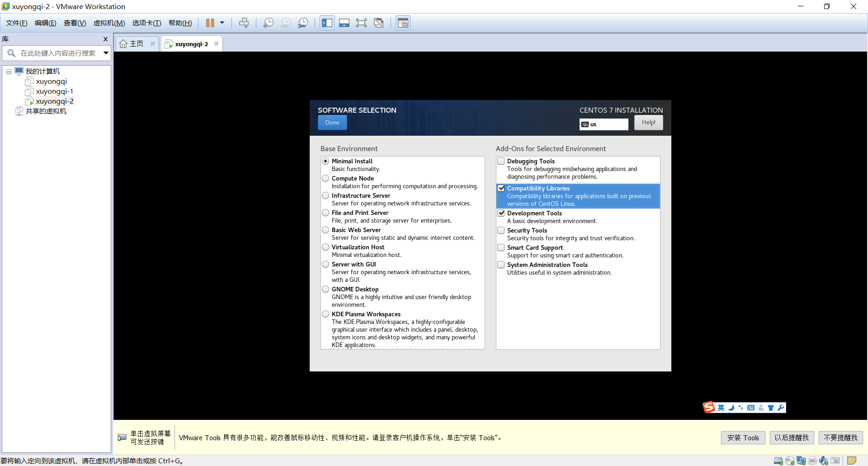Viewport: 868px width, 466px height.
Task: Open the 查看(V) menu
Action: (75, 23)
